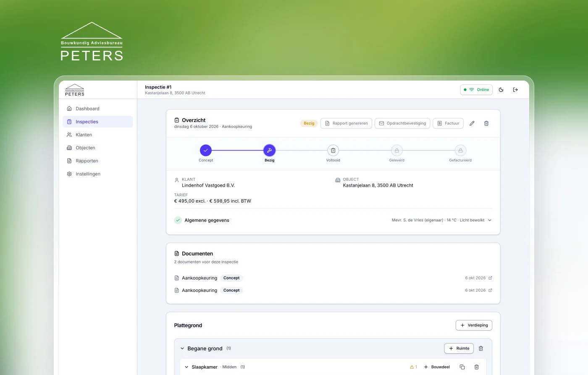Expand Algemene gegevens details chevron
Viewport: 588px width, 375px height.
(x=490, y=220)
